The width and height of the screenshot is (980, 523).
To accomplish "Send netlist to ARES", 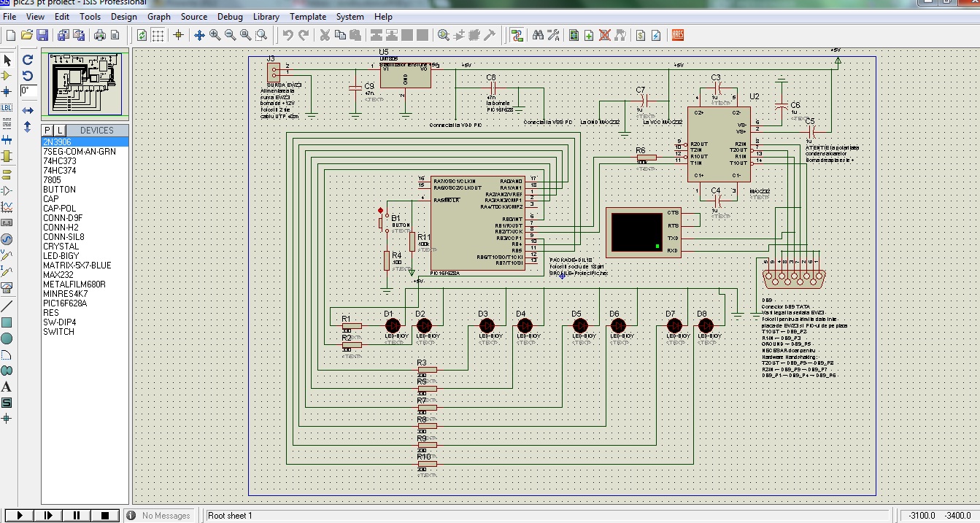I will (x=677, y=35).
